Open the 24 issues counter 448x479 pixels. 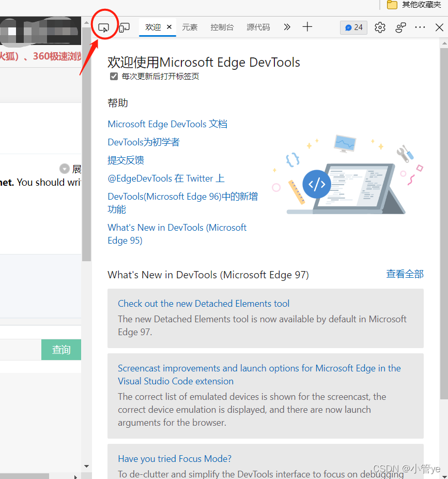[x=354, y=27]
